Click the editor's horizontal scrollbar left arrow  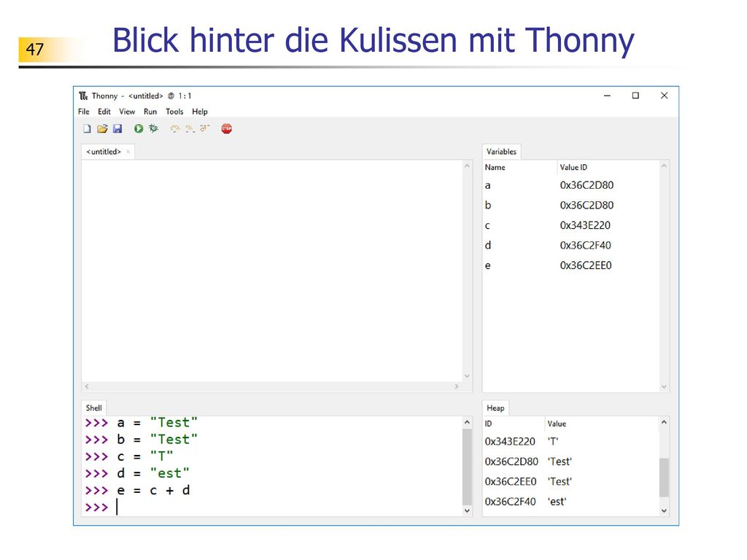(87, 386)
